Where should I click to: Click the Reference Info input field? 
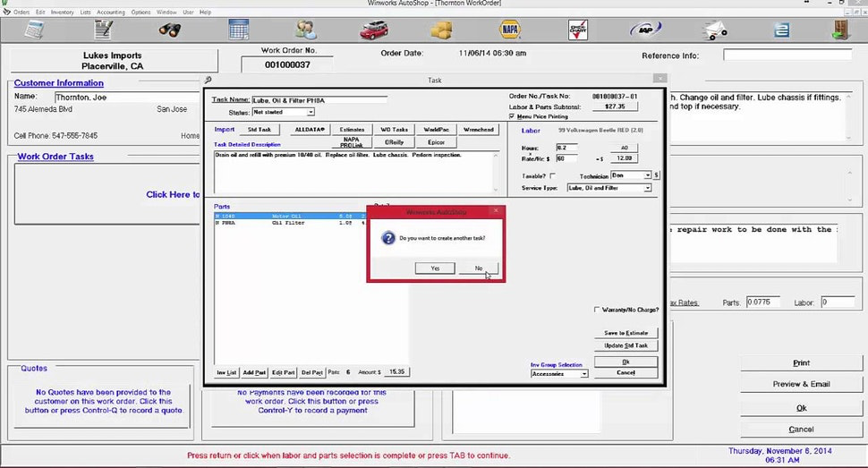[x=787, y=55]
